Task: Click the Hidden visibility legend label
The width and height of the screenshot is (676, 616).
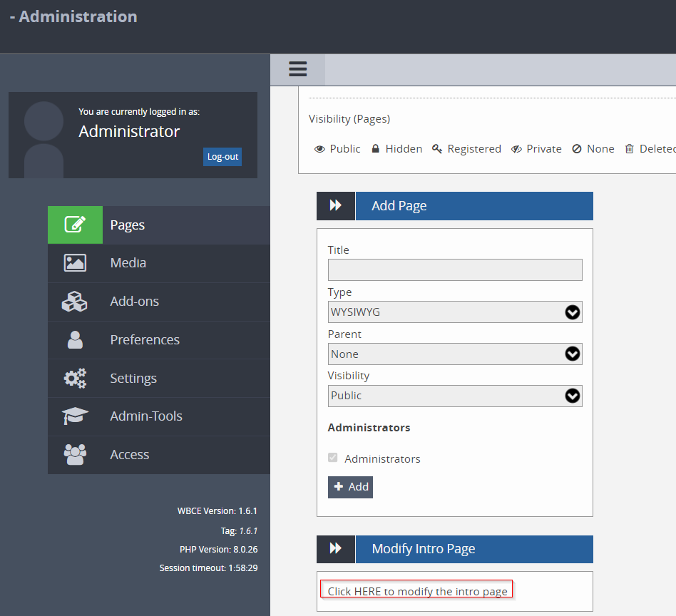Action: pos(404,149)
